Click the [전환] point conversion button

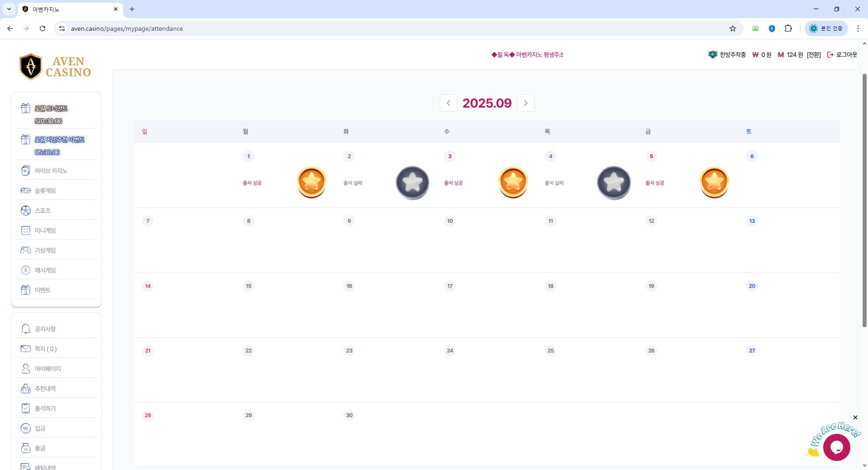814,55
